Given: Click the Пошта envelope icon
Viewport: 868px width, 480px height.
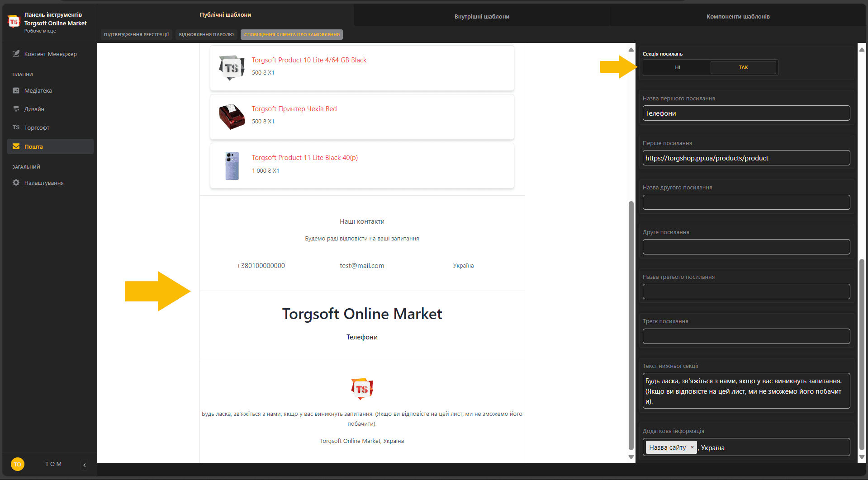Looking at the screenshot, I should click(16, 146).
